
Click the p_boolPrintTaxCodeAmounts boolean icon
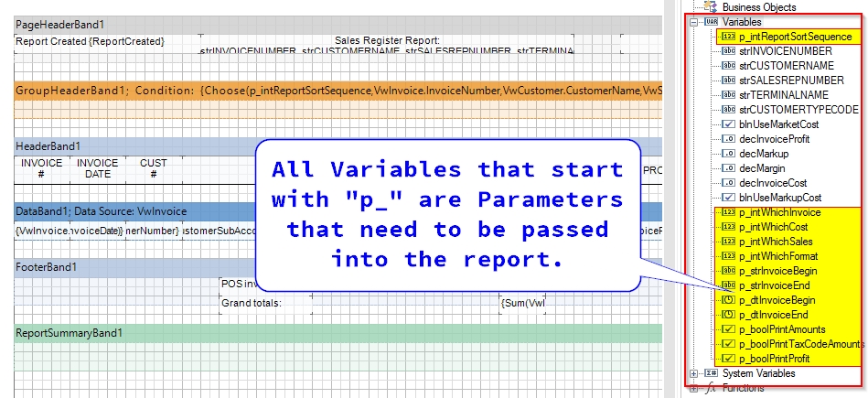pos(729,344)
